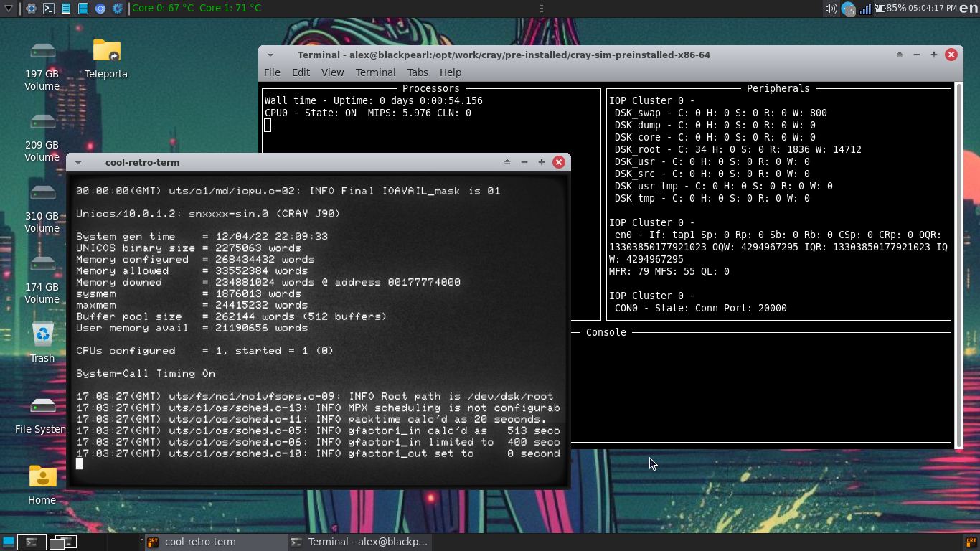Image resolution: width=980 pixels, height=551 pixels.
Task: Open the panel drop-down triangle at top left
Action: pos(9,8)
